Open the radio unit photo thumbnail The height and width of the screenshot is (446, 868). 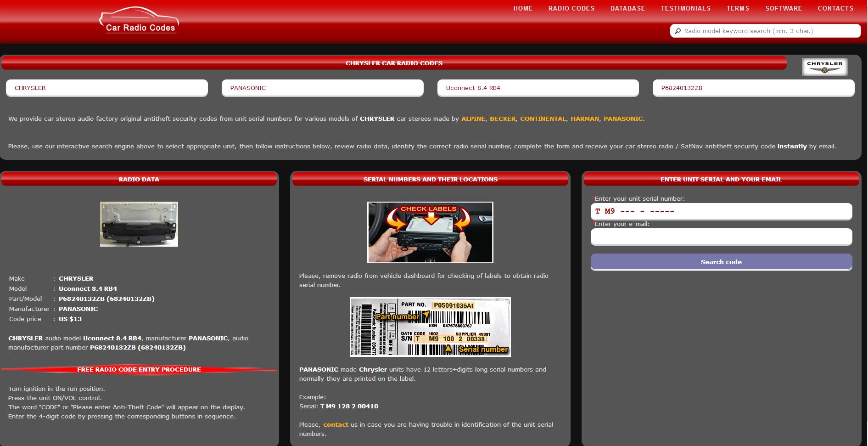(x=139, y=224)
